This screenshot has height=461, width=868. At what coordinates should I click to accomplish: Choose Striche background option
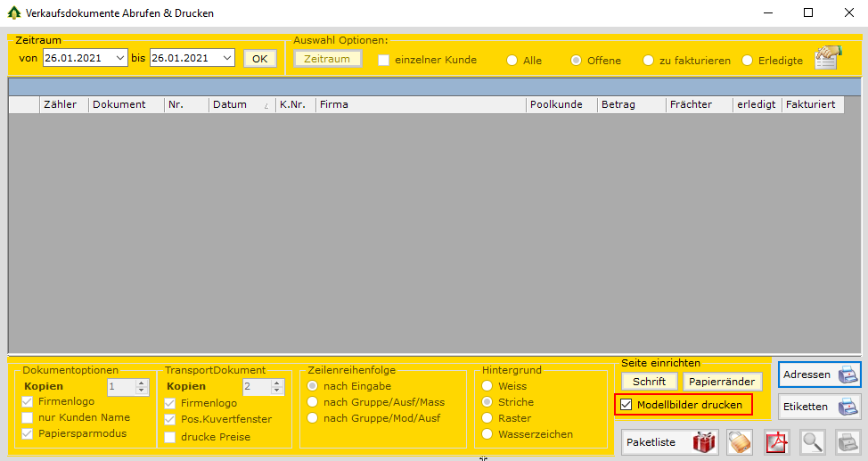pos(487,402)
